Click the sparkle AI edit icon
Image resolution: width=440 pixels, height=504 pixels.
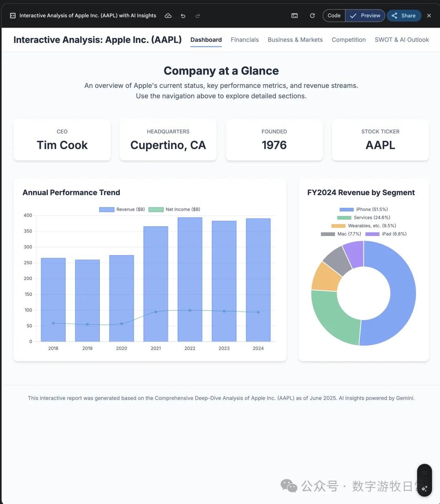(425, 488)
